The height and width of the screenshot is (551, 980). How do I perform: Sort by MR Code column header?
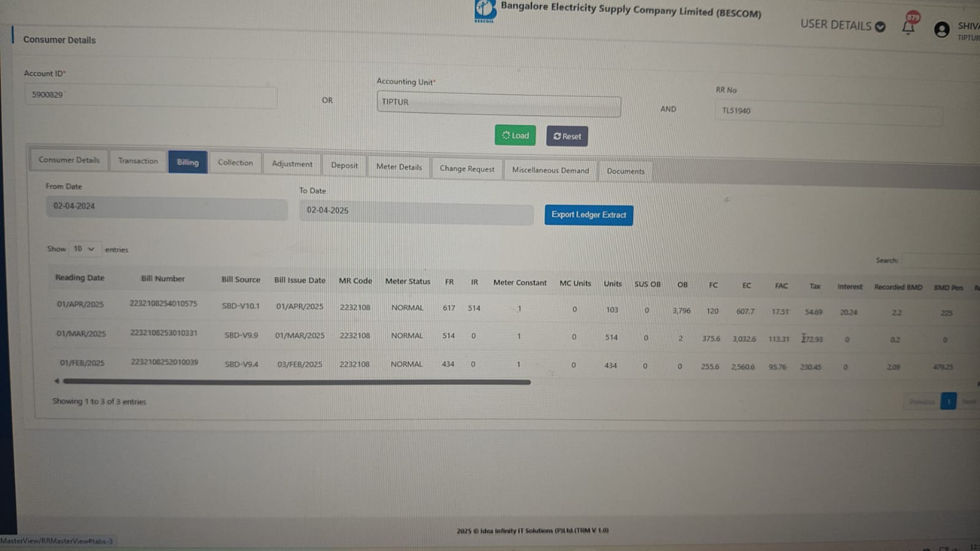point(355,281)
